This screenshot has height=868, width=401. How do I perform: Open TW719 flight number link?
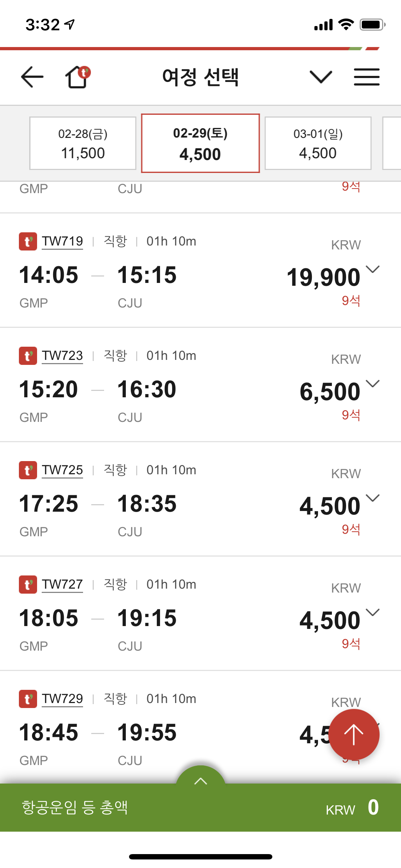[x=62, y=241]
